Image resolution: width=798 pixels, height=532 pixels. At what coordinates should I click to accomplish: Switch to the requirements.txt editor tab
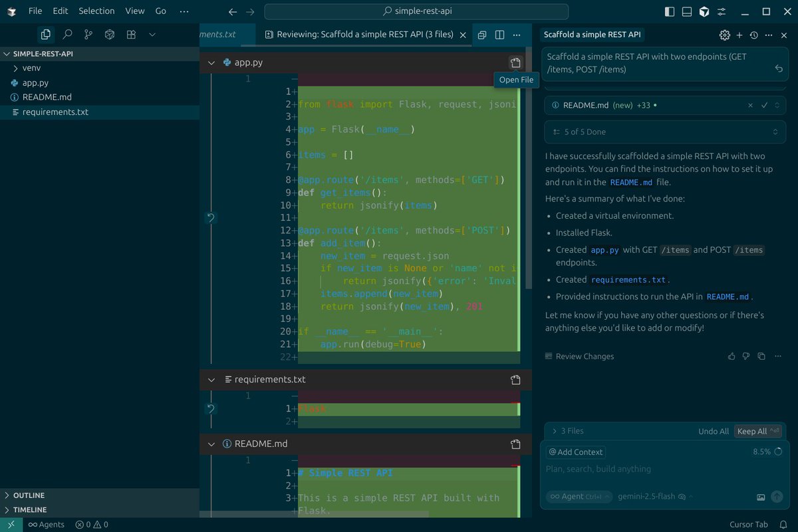click(227, 35)
